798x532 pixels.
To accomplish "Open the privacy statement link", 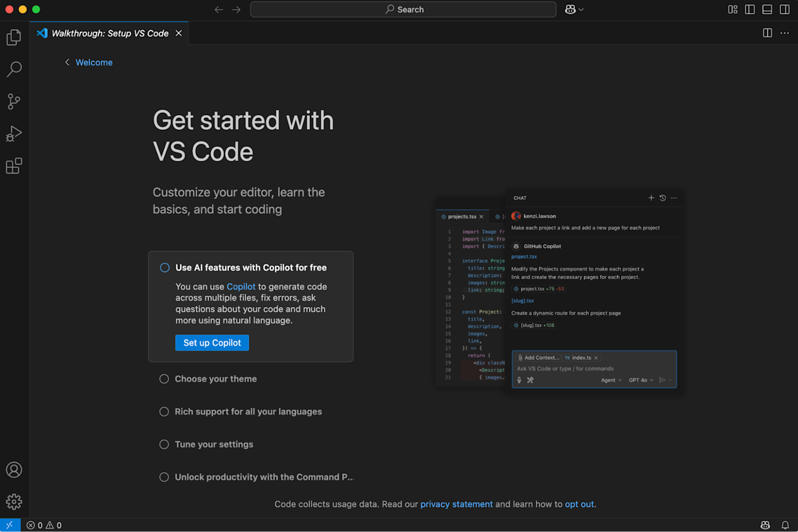I will click(457, 504).
